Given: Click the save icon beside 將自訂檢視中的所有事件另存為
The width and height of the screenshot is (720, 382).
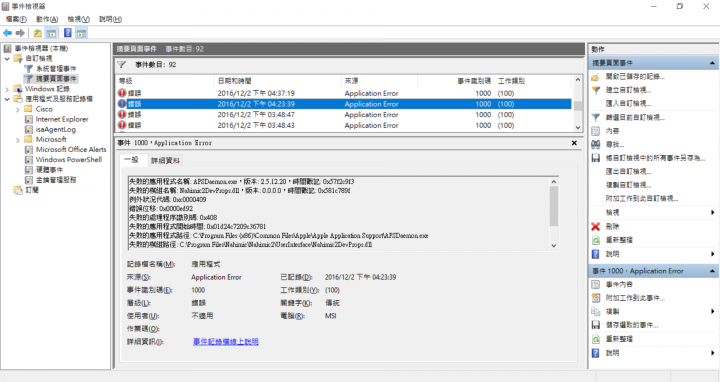Looking at the screenshot, I should 596,158.
